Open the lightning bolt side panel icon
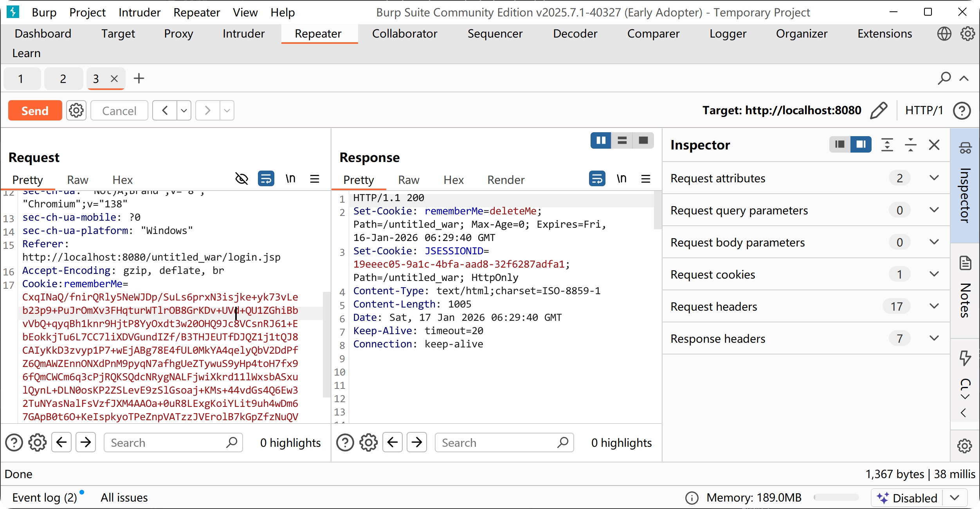 (965, 358)
